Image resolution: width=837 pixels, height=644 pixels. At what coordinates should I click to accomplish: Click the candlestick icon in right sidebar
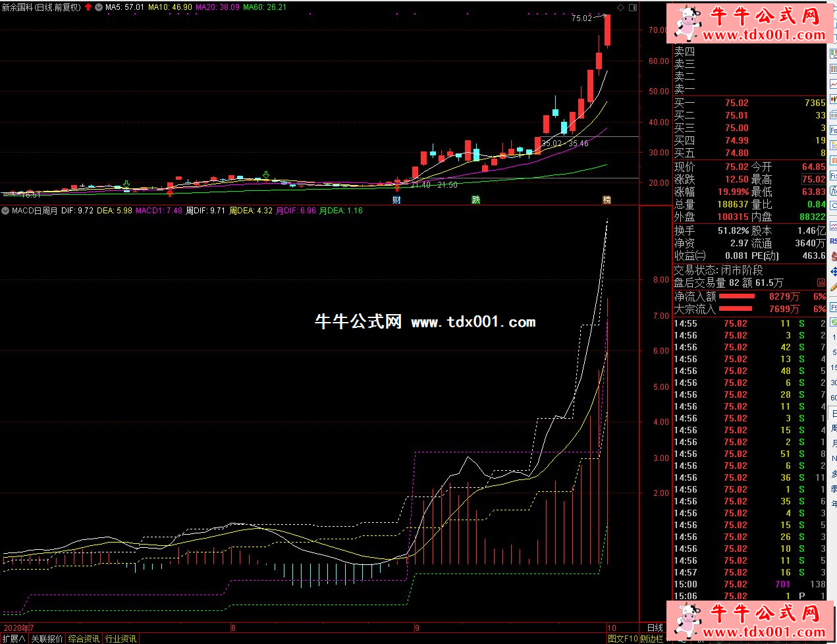(833, 99)
